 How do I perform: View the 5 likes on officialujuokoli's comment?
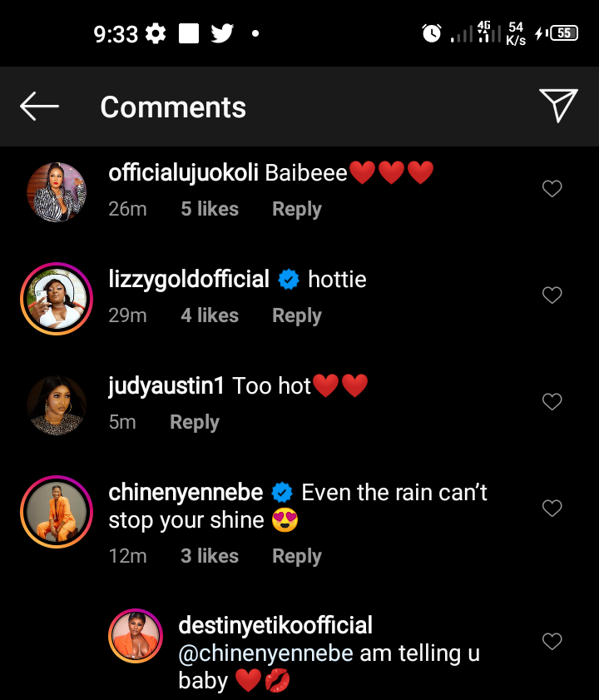(210, 209)
